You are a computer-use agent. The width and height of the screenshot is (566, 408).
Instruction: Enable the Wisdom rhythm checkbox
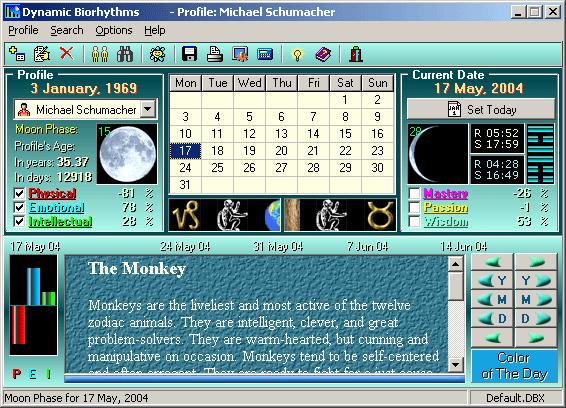point(414,221)
